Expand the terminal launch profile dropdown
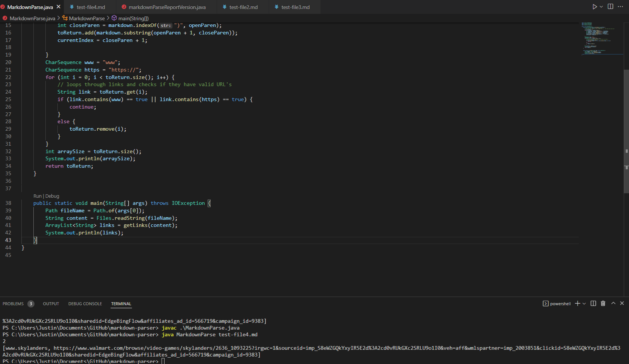The width and height of the screenshot is (629, 364). [584, 304]
